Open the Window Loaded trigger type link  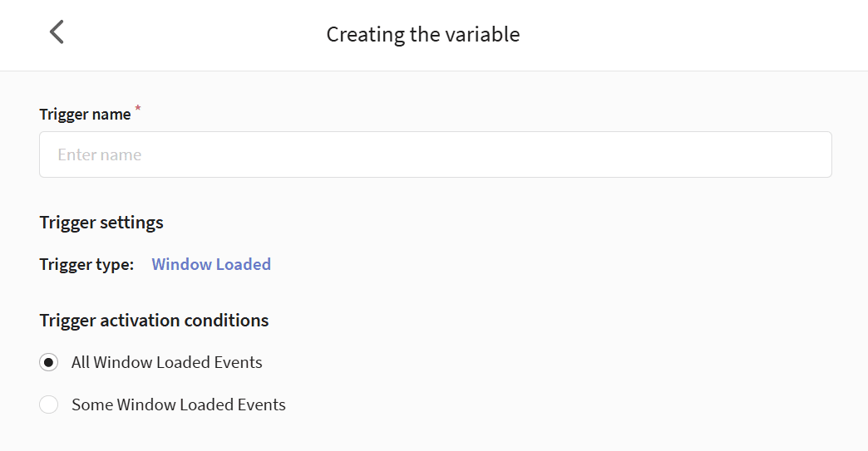click(211, 264)
